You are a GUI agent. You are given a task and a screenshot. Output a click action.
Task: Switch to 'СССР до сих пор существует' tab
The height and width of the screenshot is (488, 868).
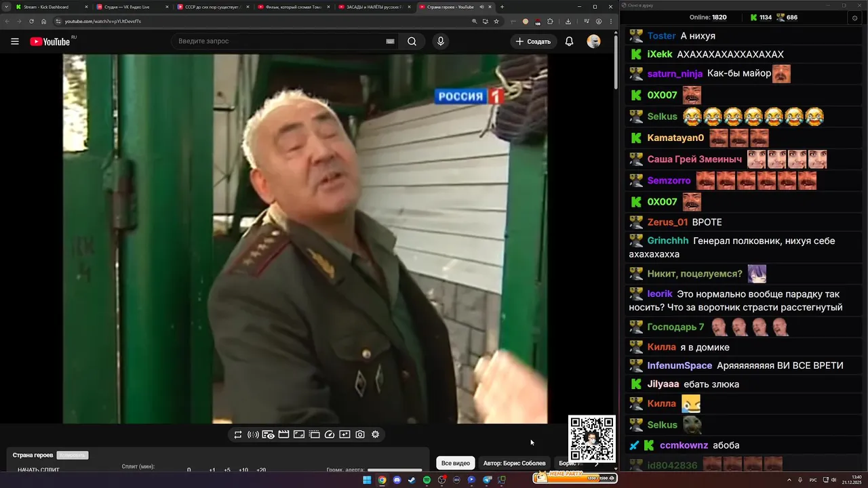click(212, 7)
